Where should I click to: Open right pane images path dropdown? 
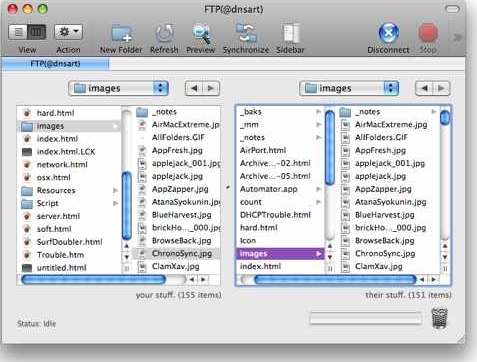[x=349, y=88]
